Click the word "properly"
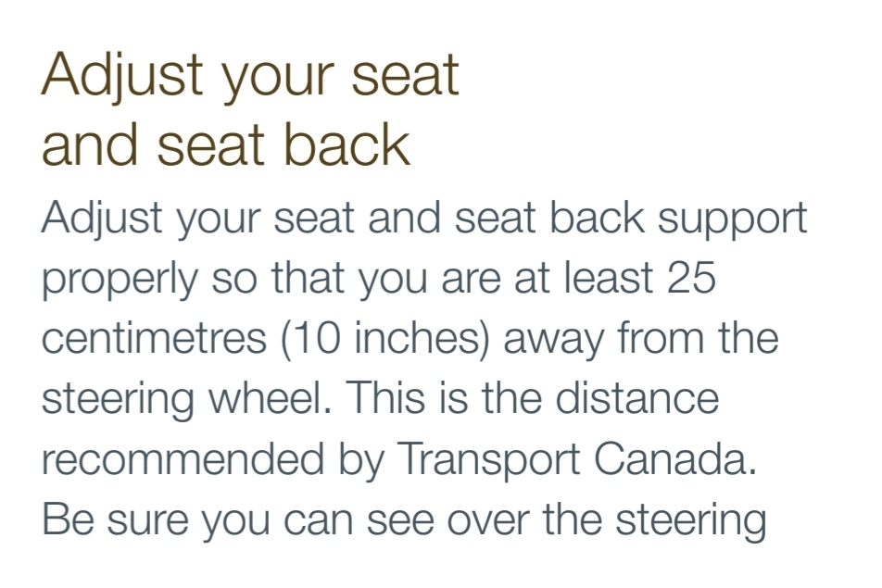The image size is (882, 588). 120,280
